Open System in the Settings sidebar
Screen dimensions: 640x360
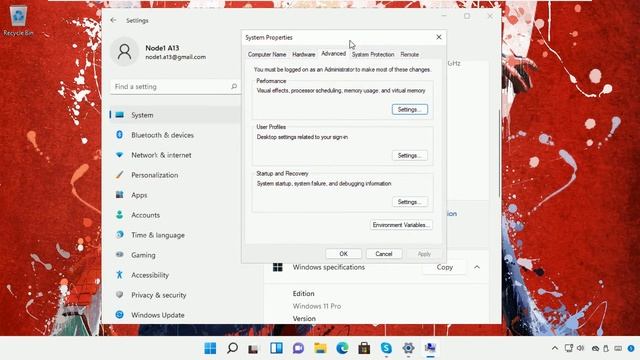point(175,115)
